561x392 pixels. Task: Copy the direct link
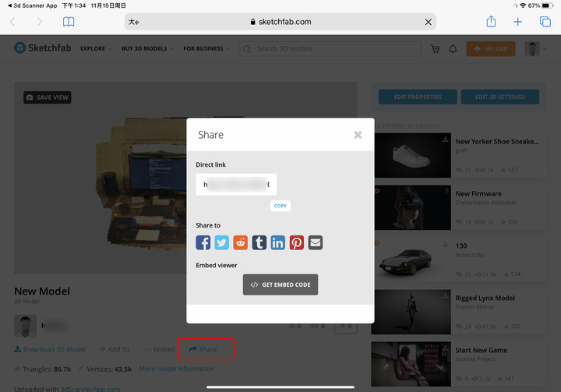280,206
